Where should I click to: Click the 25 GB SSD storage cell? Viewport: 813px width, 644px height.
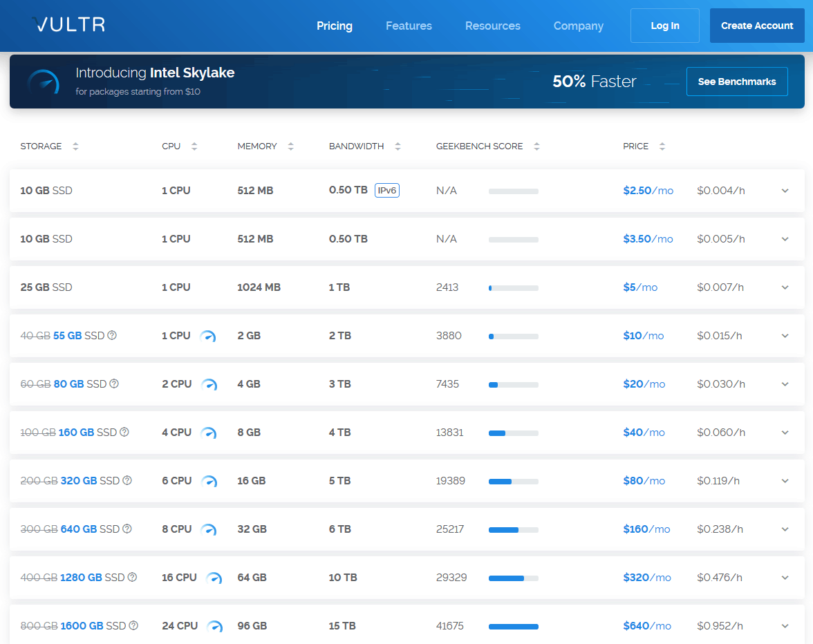click(x=46, y=287)
